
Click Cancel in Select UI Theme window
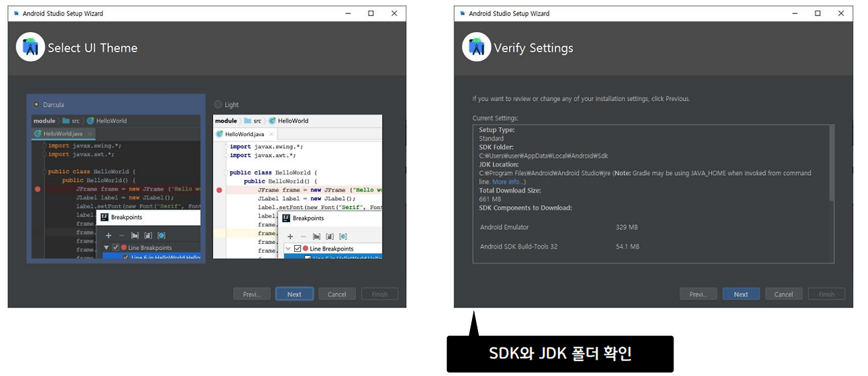(x=337, y=294)
